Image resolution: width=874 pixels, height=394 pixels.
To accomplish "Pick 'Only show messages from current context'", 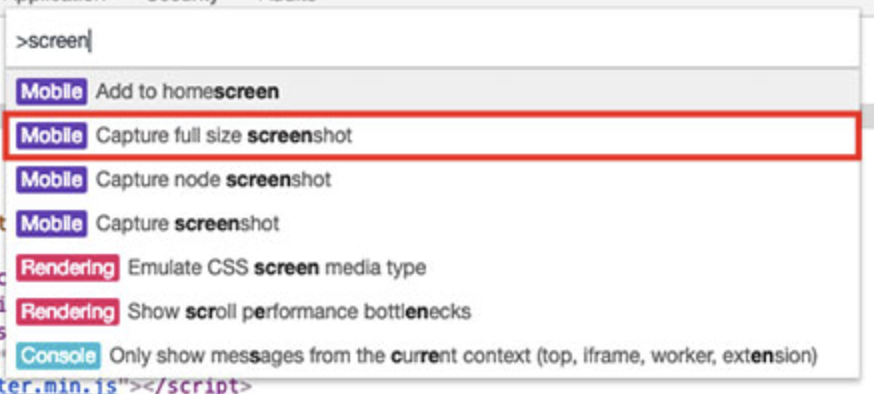I will 433,356.
